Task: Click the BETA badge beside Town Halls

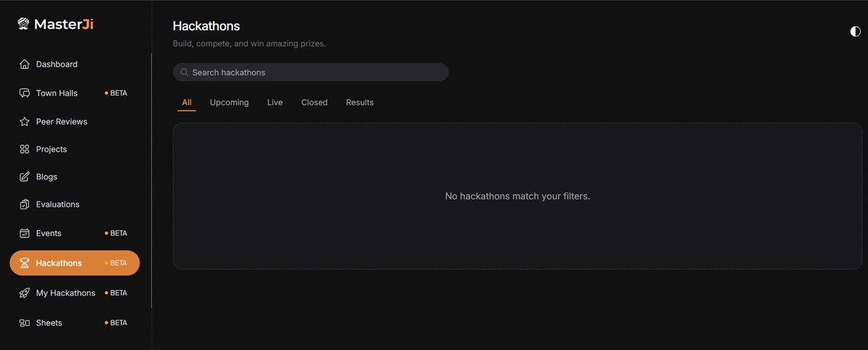Action: coord(117,93)
